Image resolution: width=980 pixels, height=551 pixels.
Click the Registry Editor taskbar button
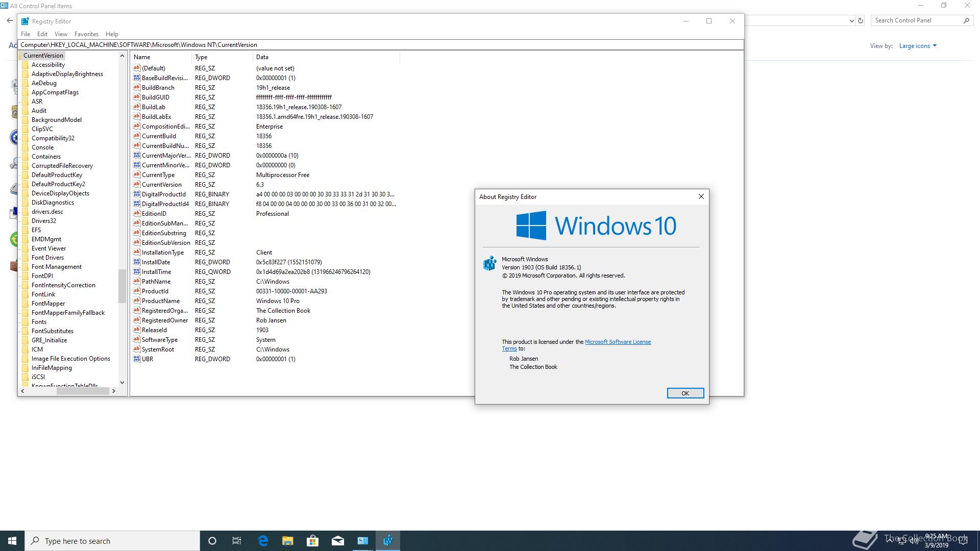[x=388, y=541]
